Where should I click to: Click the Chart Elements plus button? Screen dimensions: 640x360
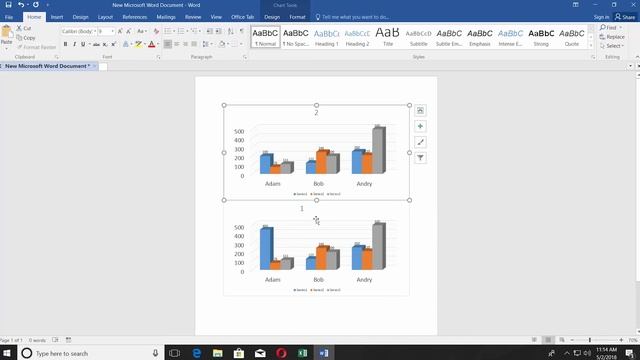coord(420,127)
